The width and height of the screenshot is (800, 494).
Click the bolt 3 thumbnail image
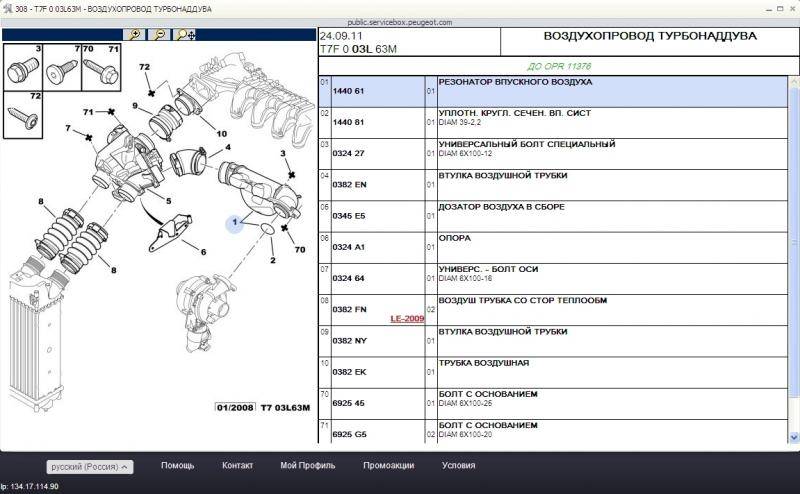23,69
